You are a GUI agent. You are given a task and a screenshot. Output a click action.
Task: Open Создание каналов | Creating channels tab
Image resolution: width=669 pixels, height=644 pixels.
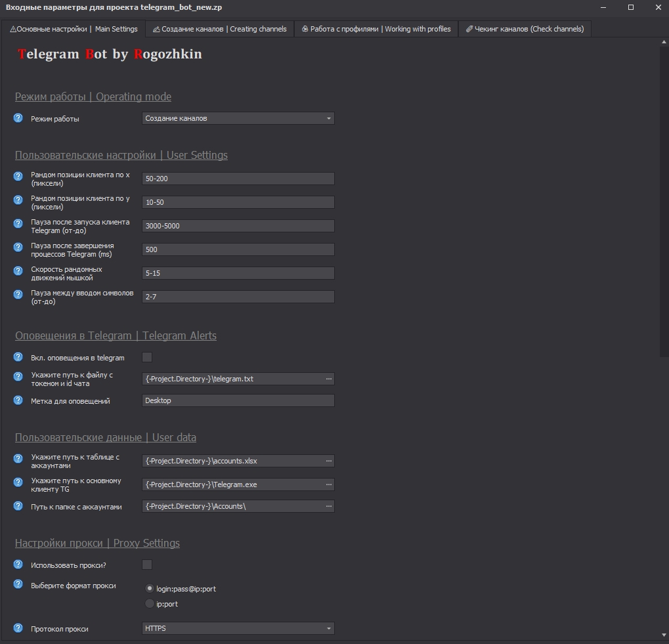[220, 29]
